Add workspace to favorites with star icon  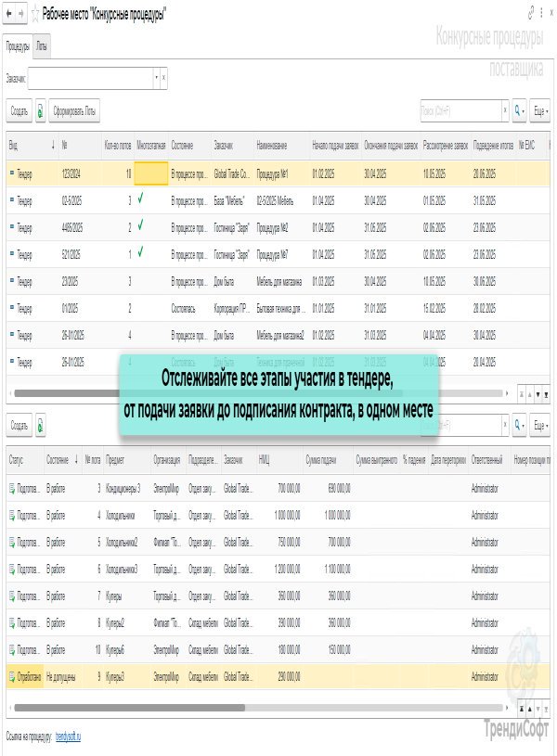click(x=35, y=15)
